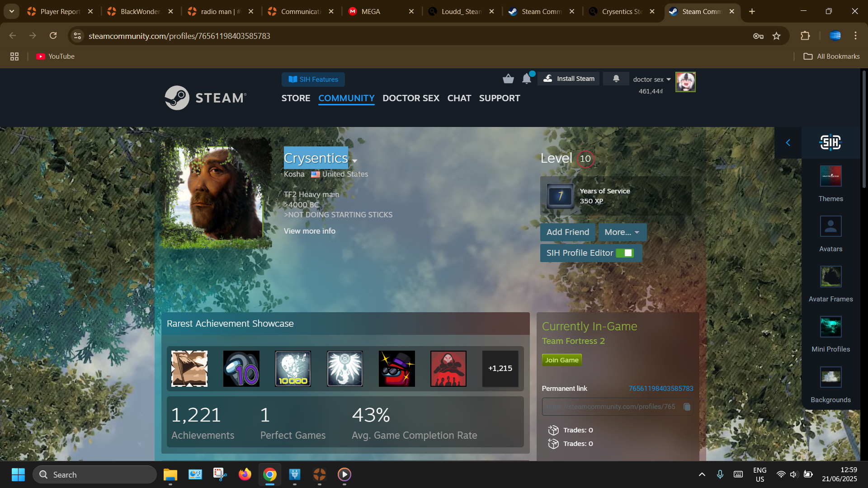The image size is (868, 488).
Task: Bookmark this page with the star icon
Action: click(x=777, y=36)
